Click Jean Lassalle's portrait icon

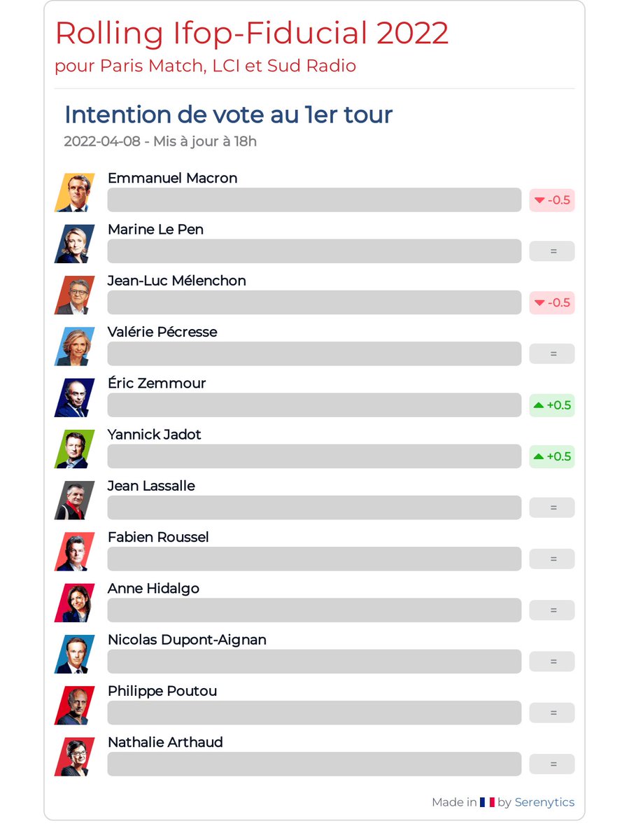[75, 500]
